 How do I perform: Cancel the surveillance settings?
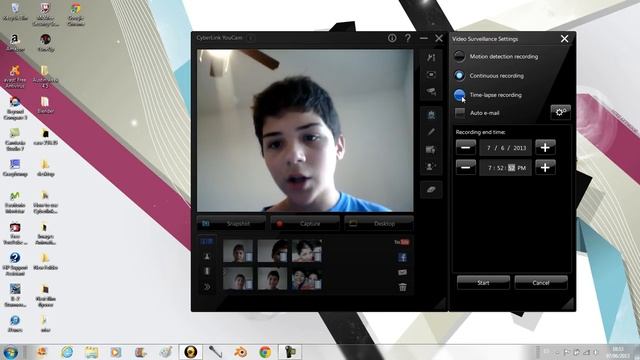541,282
